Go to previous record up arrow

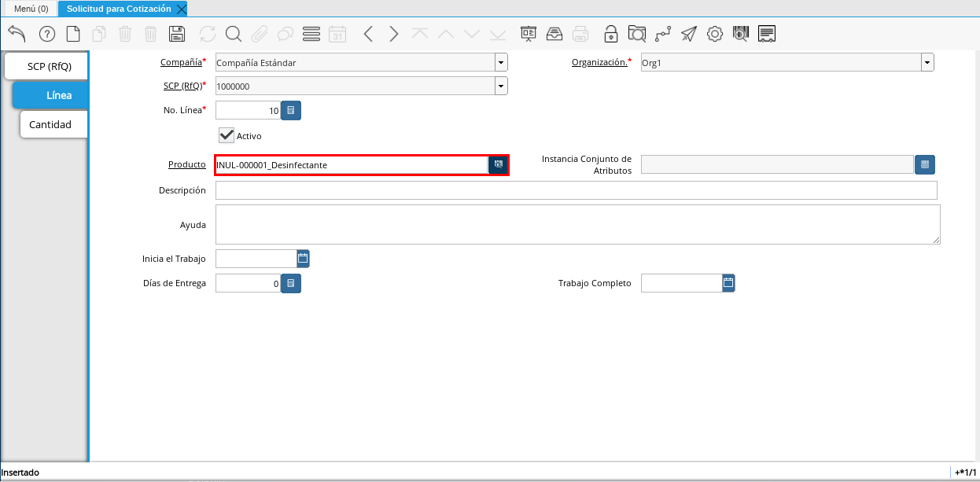(446, 34)
